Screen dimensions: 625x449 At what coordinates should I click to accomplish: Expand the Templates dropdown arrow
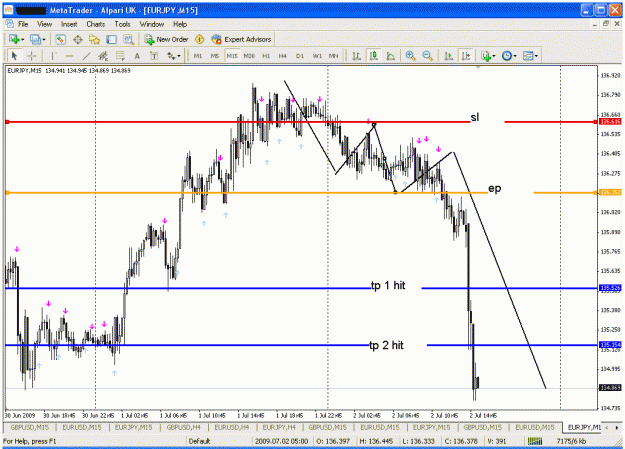536,56
